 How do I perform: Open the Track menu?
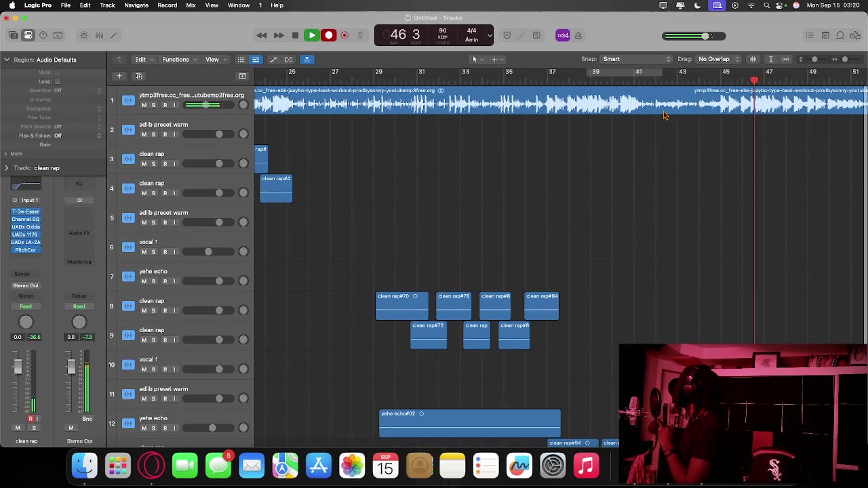pos(107,5)
